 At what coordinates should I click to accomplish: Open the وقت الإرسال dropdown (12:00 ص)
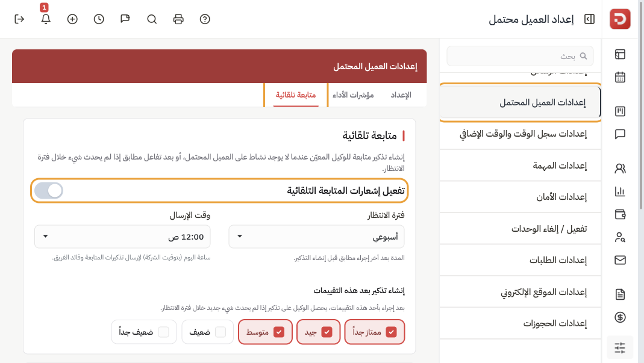122,237
